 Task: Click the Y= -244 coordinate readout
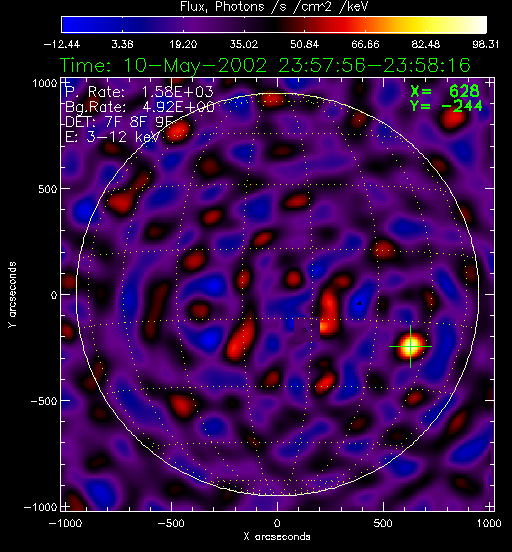click(x=446, y=105)
